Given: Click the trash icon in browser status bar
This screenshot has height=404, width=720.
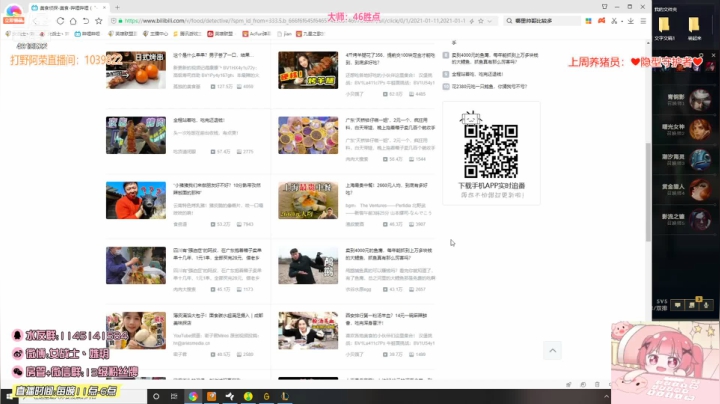Looking at the screenshot, I should click(597, 384).
